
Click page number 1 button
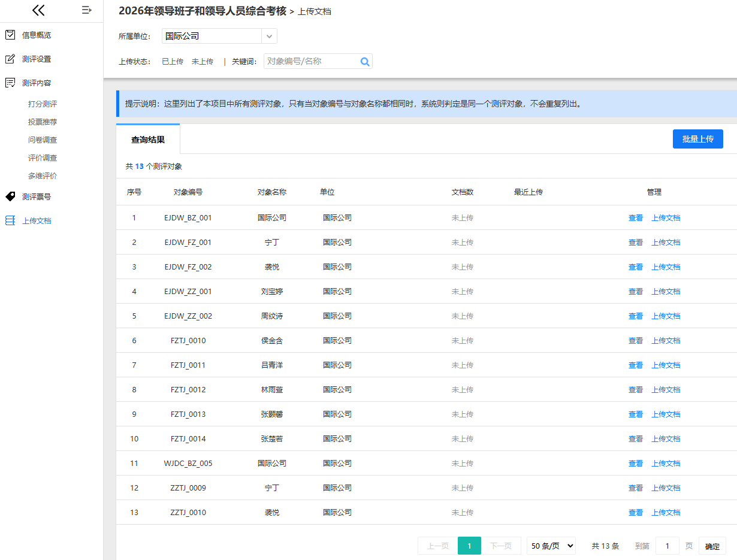(x=469, y=546)
